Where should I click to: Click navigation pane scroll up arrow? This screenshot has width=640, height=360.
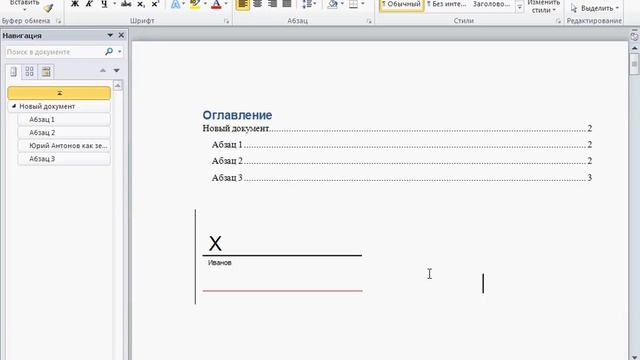coord(118,85)
